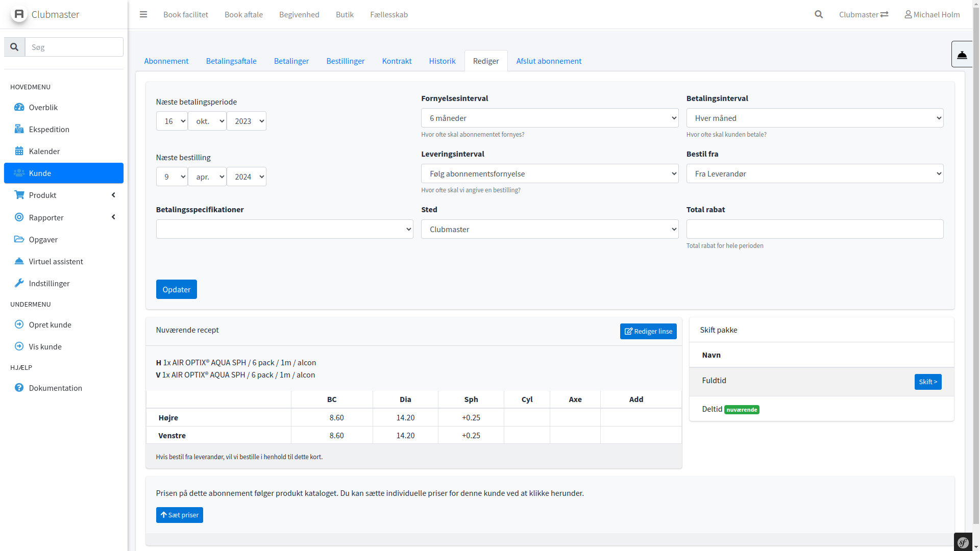The height and width of the screenshot is (551, 980).
Task: Open Indstillinger wrench item
Action: click(49, 283)
